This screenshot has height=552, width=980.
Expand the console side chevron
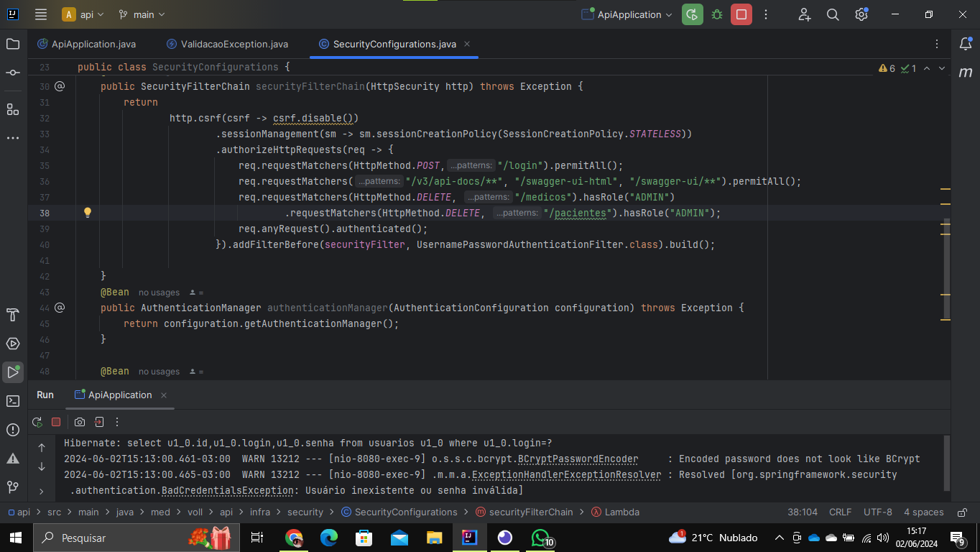42,492
